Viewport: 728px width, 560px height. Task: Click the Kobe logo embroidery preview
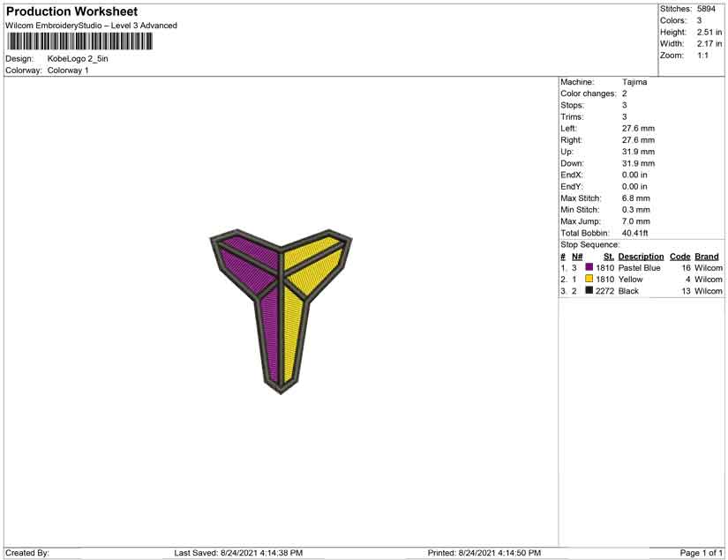[x=281, y=311]
